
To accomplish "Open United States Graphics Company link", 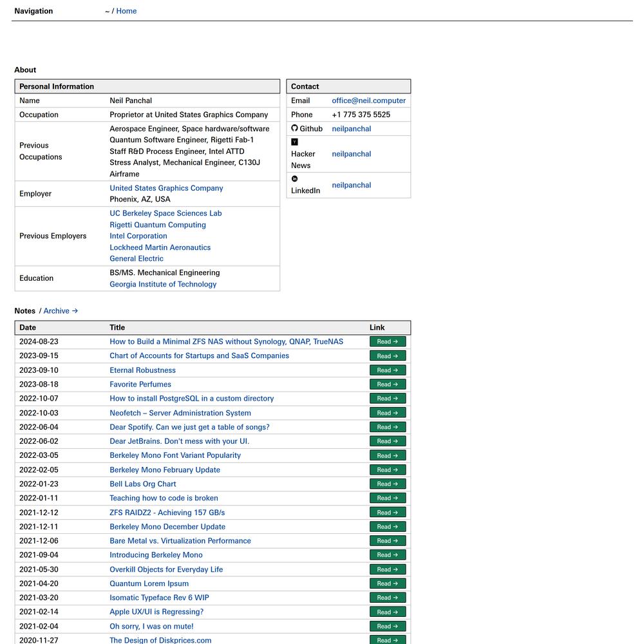I will coord(166,188).
